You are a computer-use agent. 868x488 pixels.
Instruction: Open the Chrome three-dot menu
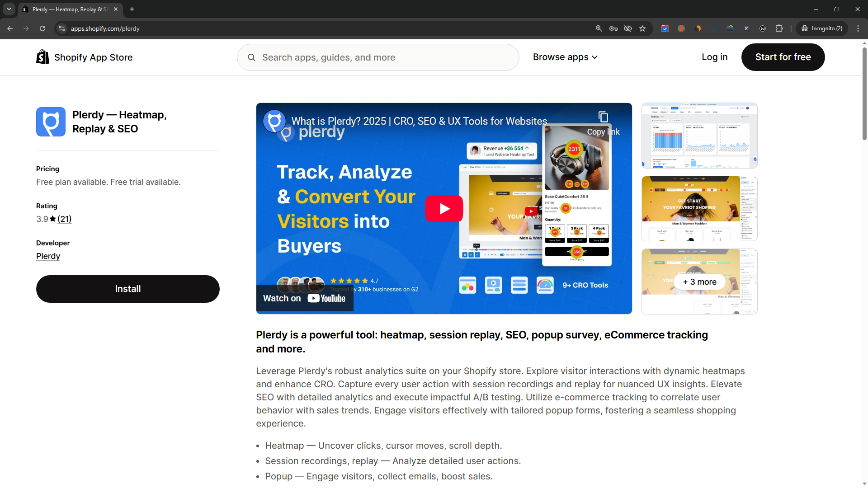(x=858, y=28)
